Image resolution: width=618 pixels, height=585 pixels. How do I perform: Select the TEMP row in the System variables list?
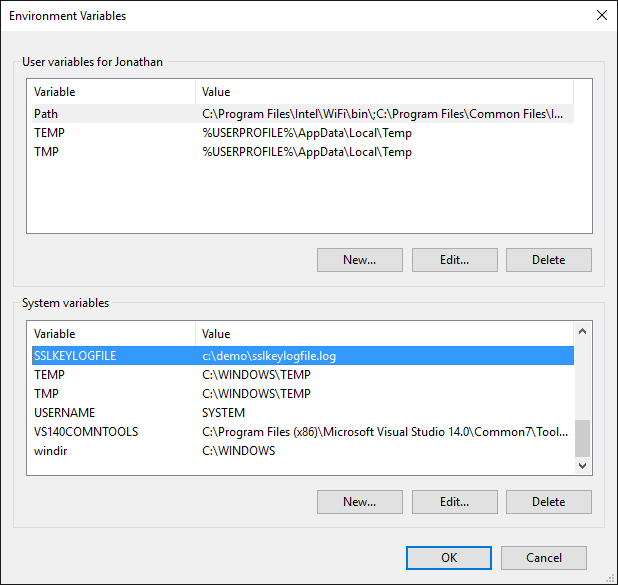pyautogui.click(x=303, y=374)
